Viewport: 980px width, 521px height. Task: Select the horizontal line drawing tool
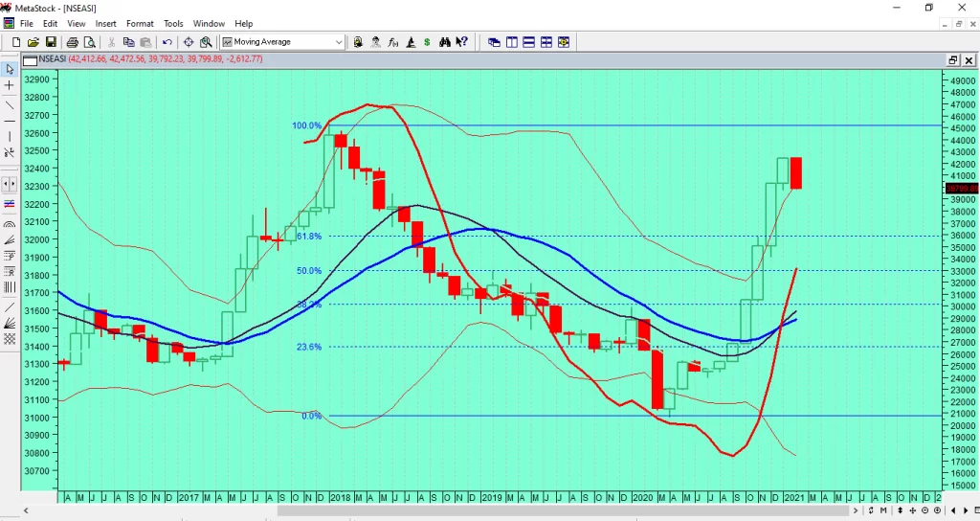point(10,121)
